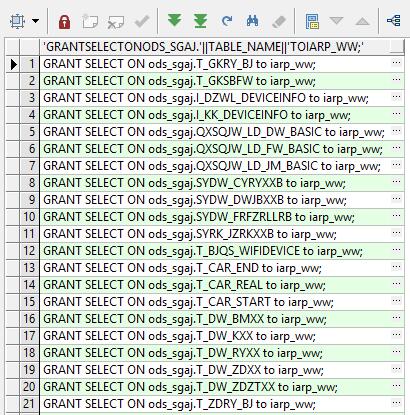The image size is (410, 415).
Task: Open ellipsis button on row 1
Action: (x=396, y=63)
